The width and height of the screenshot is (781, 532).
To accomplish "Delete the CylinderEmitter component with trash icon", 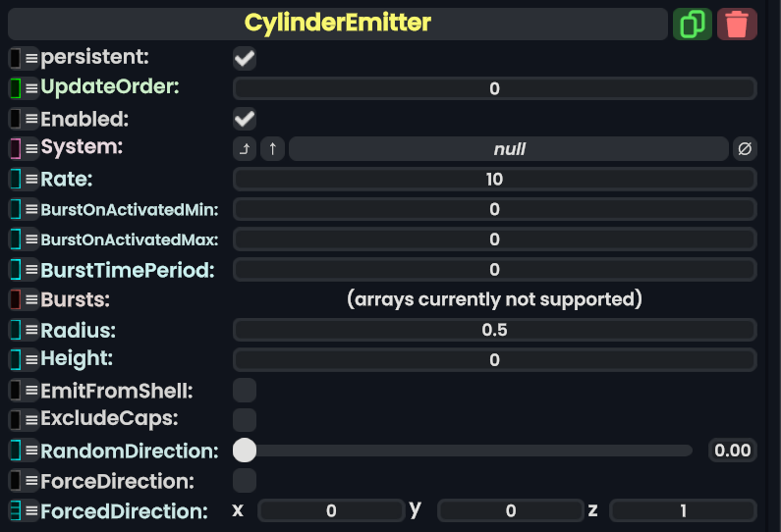I will pos(737,23).
